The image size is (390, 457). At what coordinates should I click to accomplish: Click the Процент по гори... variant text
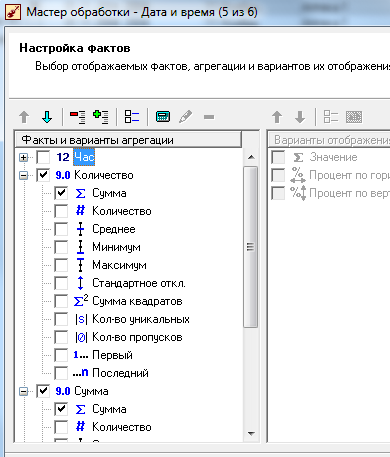pos(349,175)
